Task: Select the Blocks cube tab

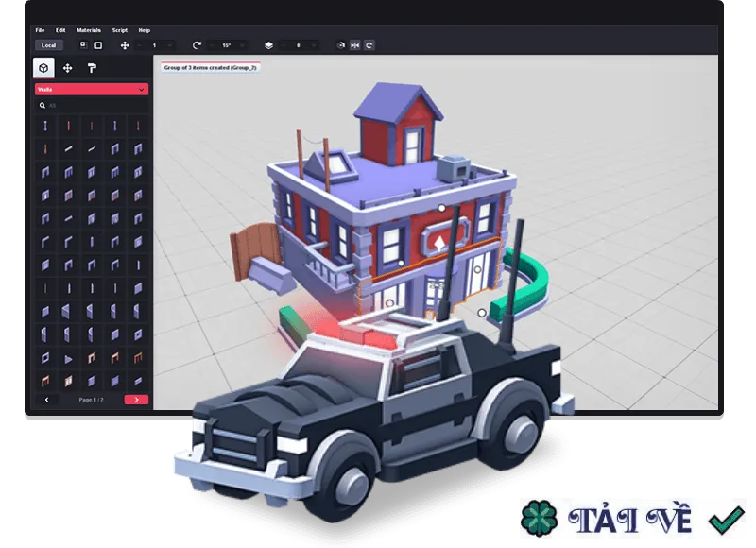Action: (x=43, y=68)
